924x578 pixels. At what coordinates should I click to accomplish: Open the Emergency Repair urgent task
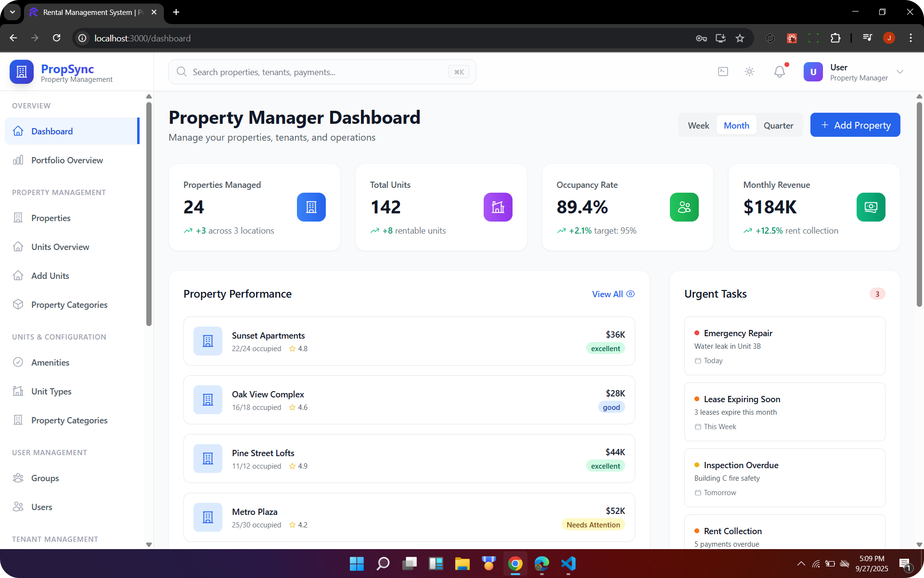[784, 346]
